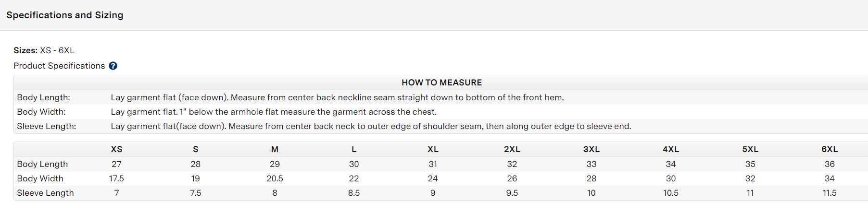Click the Body Length row label in size table

[x=42, y=164]
